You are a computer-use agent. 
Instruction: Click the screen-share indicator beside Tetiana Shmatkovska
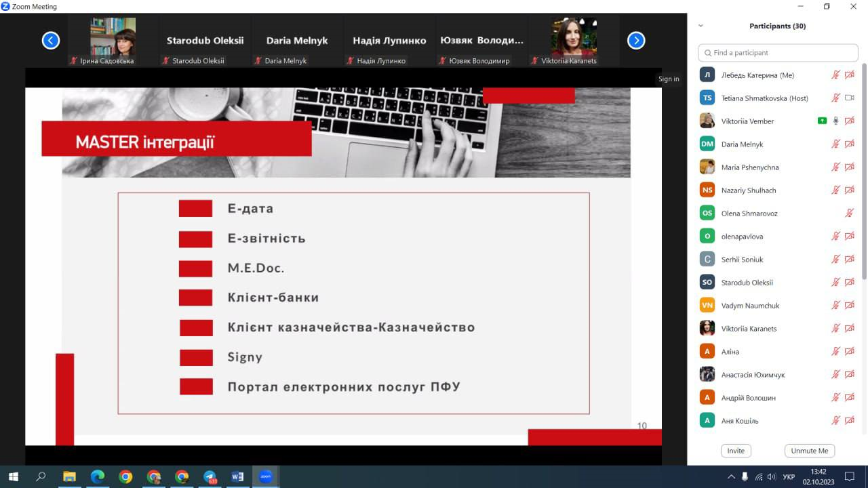click(x=849, y=98)
